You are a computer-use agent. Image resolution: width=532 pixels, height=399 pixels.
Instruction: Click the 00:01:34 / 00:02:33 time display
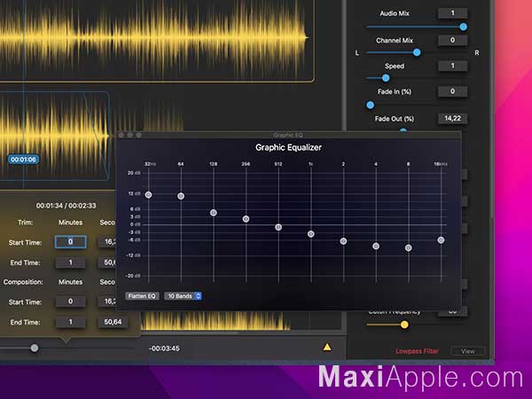point(66,206)
